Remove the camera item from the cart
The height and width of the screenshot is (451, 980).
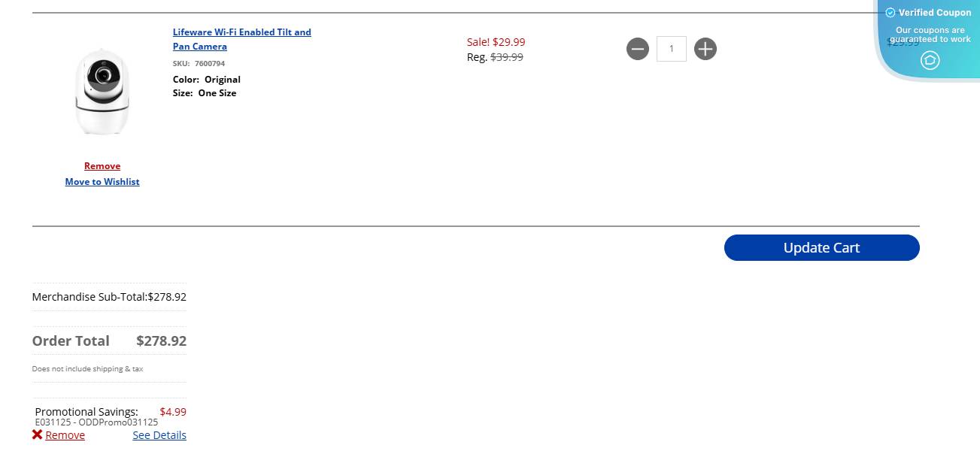(102, 166)
